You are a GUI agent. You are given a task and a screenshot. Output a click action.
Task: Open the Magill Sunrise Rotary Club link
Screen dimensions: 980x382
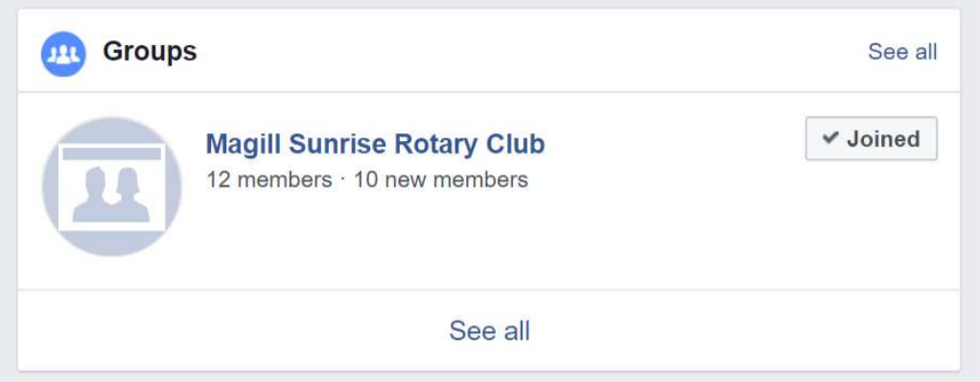click(375, 144)
